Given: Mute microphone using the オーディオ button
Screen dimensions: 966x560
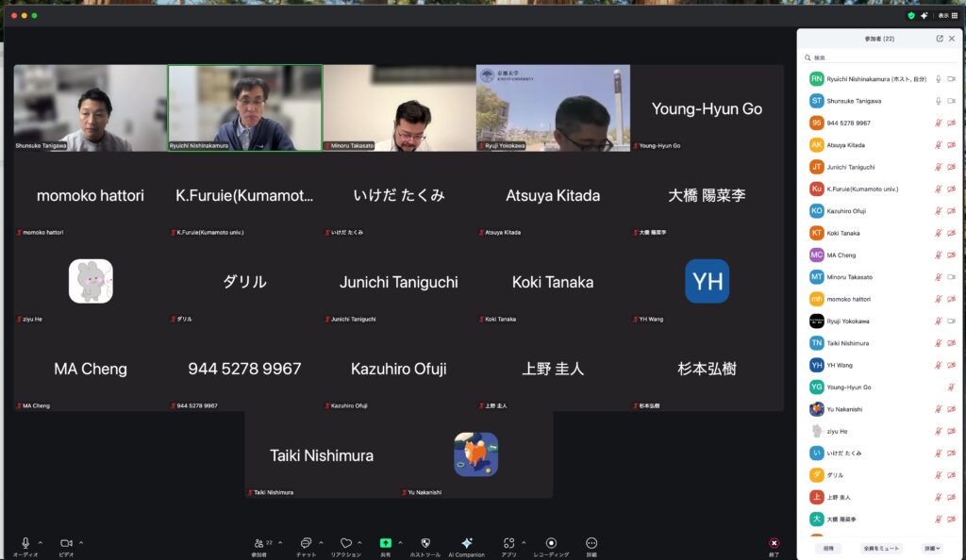Looking at the screenshot, I should click(25, 544).
